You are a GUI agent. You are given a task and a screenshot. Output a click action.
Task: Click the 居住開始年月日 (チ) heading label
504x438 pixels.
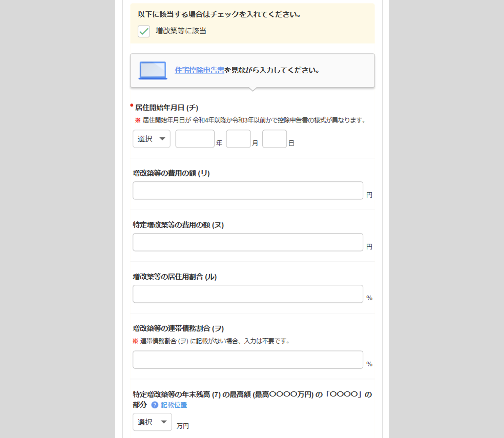[166, 108]
